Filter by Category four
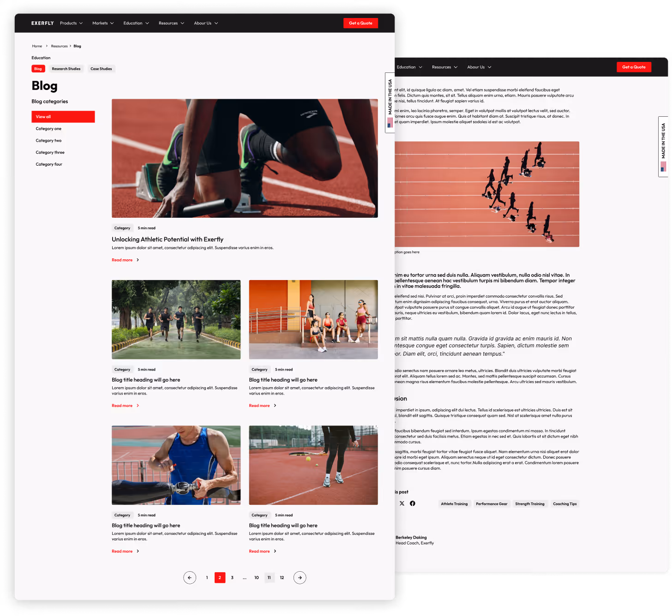672x616 pixels. [x=49, y=164]
